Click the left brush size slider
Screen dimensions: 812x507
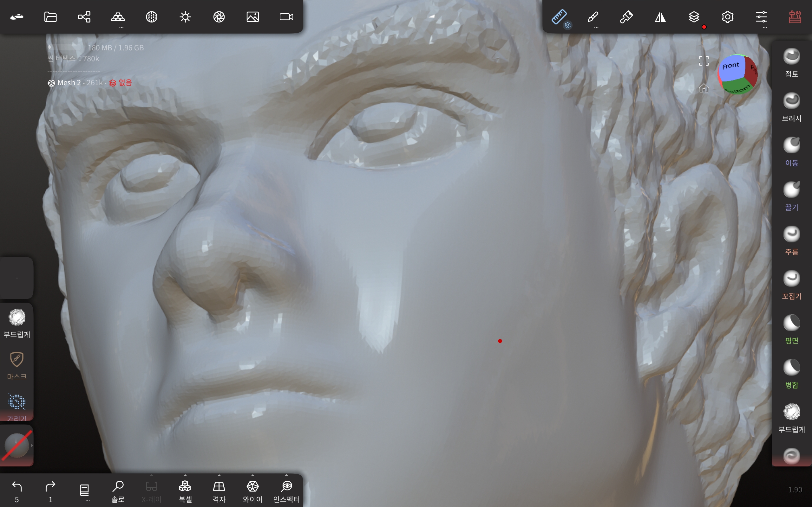coord(17,278)
